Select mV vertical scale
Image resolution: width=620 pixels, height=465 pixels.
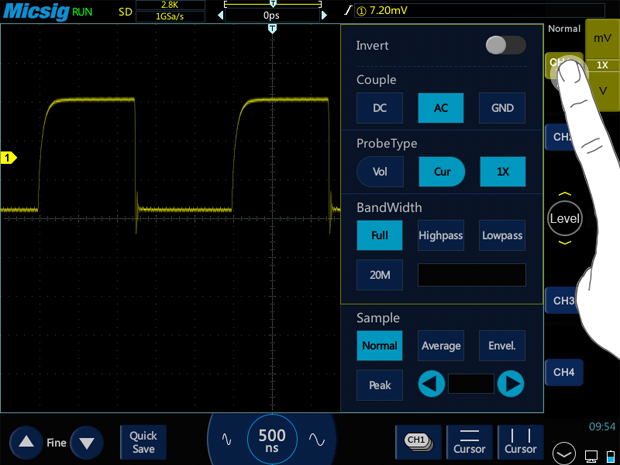click(602, 38)
